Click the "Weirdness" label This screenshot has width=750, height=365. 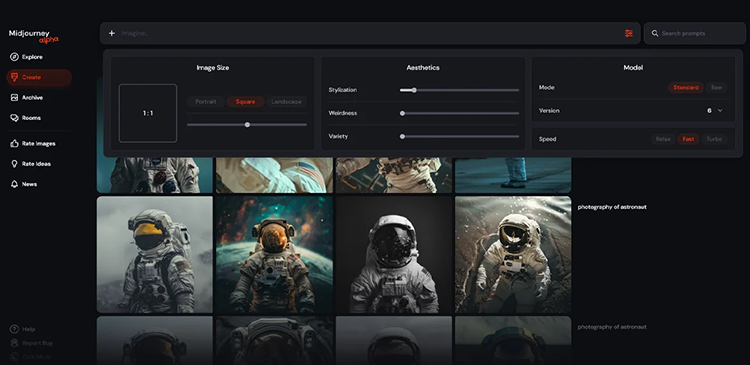342,113
